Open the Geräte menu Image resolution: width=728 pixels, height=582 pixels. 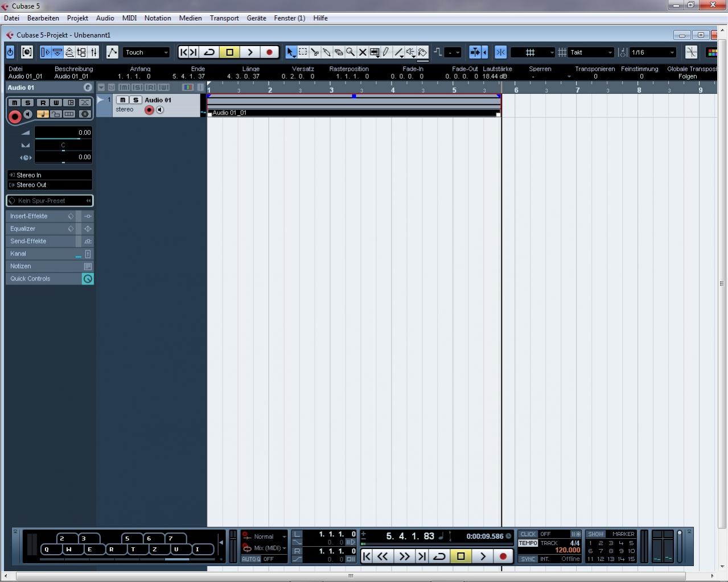click(256, 18)
